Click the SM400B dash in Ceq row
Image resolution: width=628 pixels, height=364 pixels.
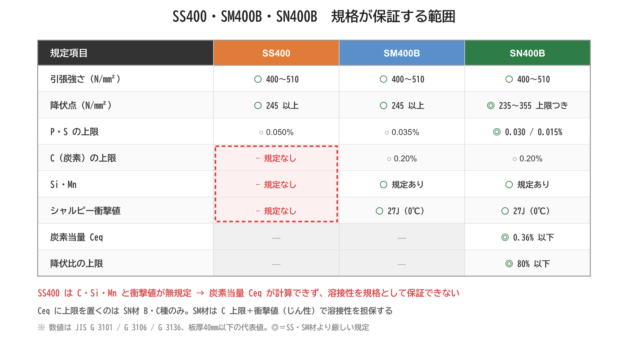point(402,238)
